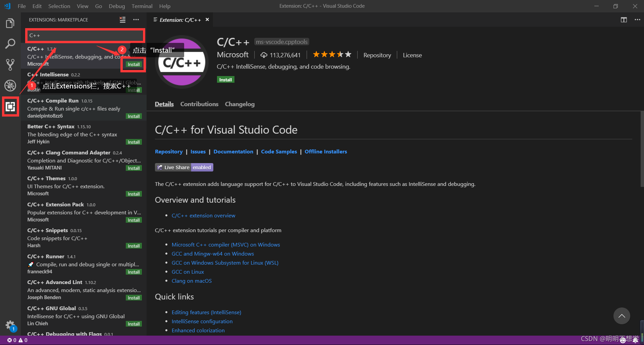
Task: Open Editing features (IntelliSense) link
Action: [x=206, y=313]
